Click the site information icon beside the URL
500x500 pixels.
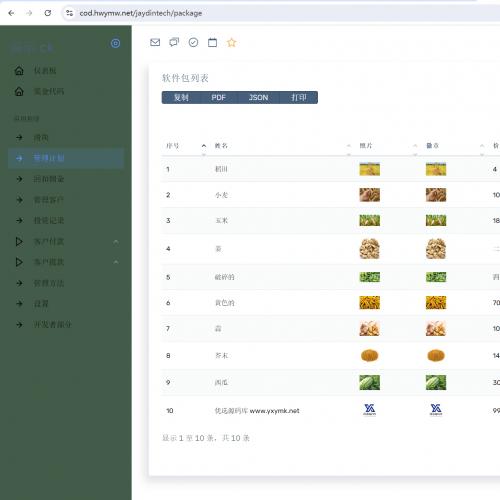click(69, 13)
